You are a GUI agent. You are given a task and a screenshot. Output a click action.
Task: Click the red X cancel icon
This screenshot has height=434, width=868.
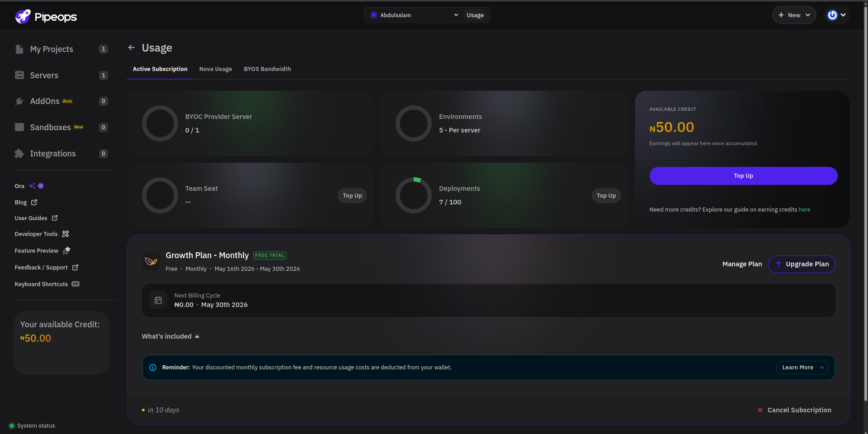pyautogui.click(x=760, y=410)
